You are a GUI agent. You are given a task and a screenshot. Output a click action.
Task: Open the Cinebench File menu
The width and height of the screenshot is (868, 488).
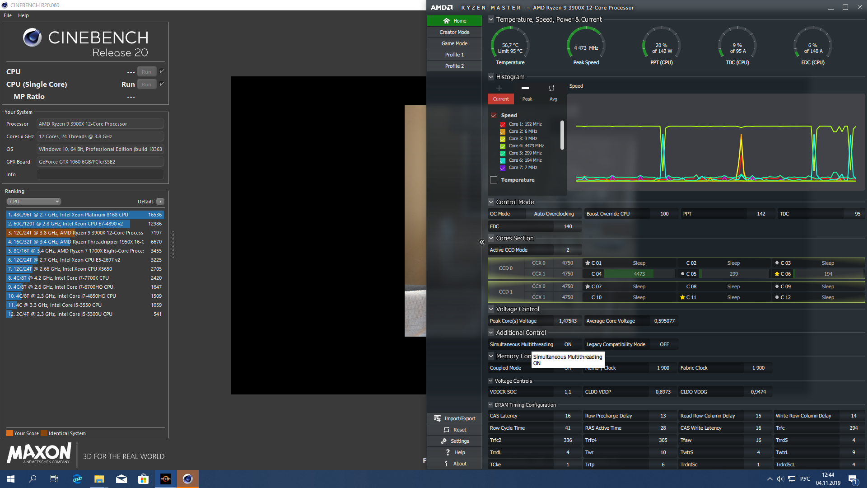coord(8,15)
